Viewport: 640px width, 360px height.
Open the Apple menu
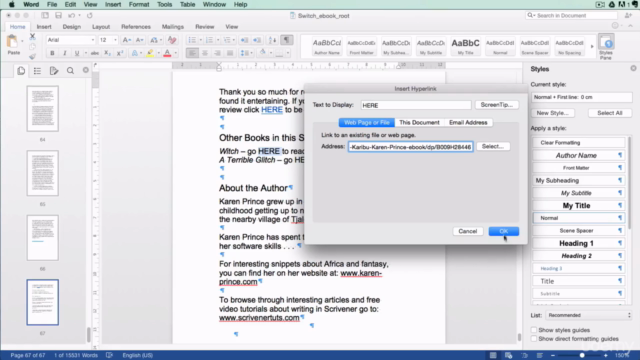pos(11,4)
